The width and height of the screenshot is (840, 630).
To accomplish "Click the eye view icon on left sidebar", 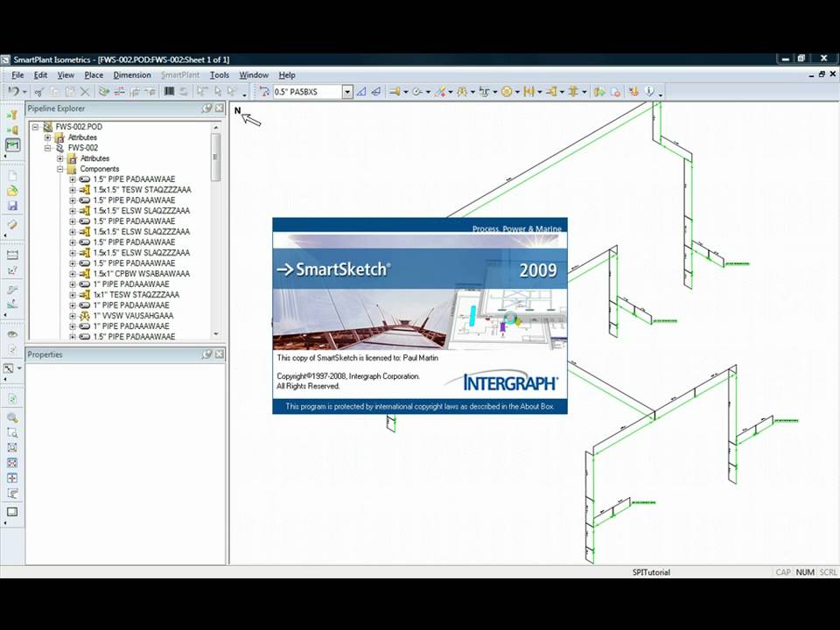I will click(x=12, y=334).
